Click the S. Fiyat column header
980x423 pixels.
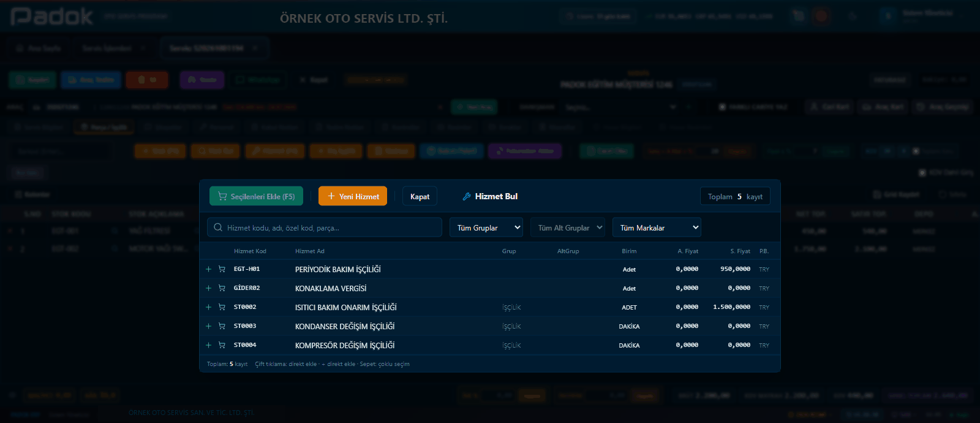coord(740,251)
